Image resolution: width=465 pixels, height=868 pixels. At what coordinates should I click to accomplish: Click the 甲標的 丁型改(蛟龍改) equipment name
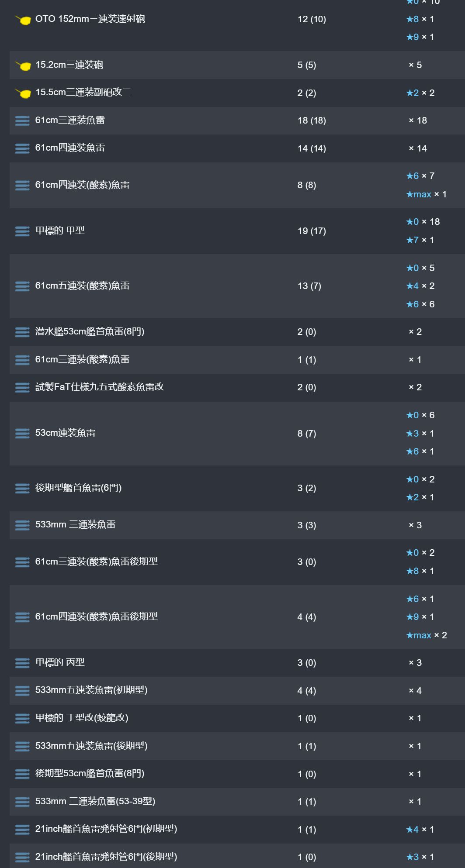[82, 718]
